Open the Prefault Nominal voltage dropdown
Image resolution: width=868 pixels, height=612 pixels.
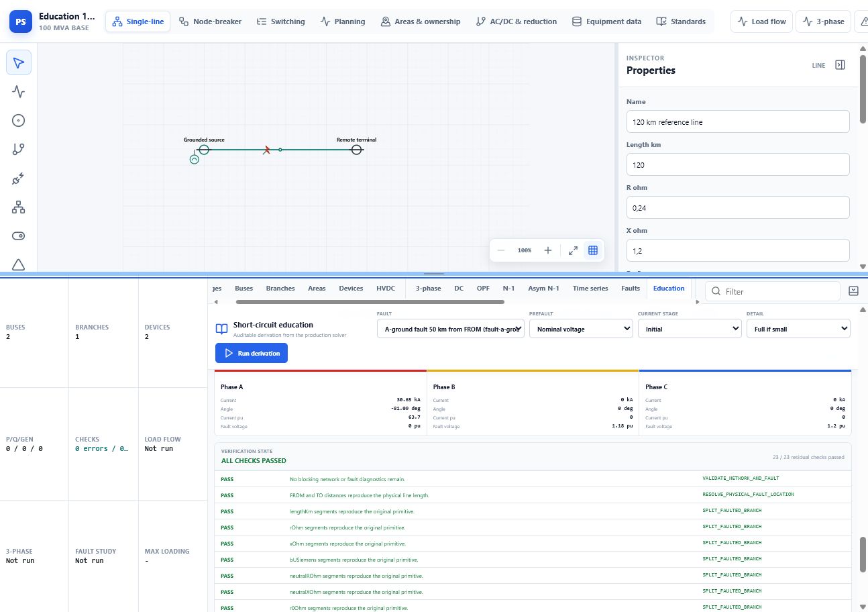click(x=581, y=329)
